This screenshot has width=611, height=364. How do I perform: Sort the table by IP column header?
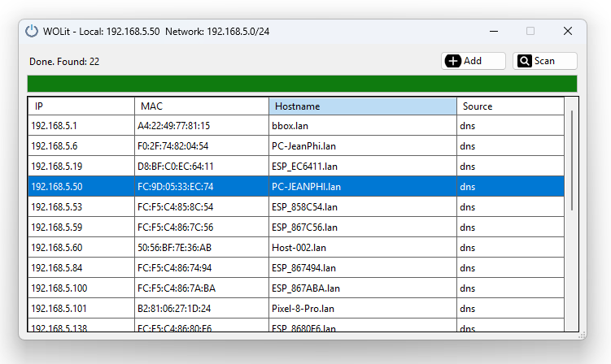coord(81,106)
